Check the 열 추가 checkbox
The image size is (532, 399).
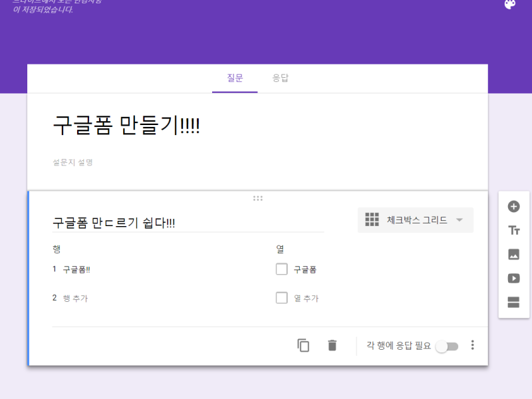281,298
